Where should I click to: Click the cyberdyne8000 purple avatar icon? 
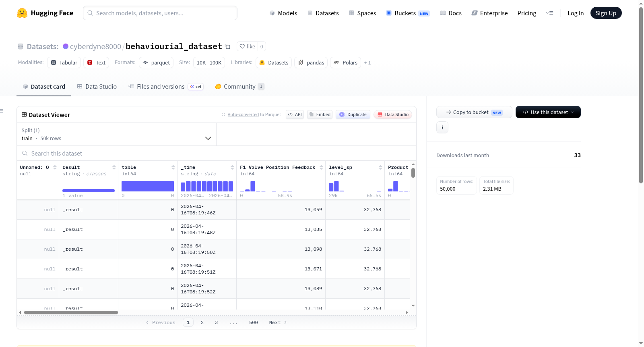(x=66, y=46)
